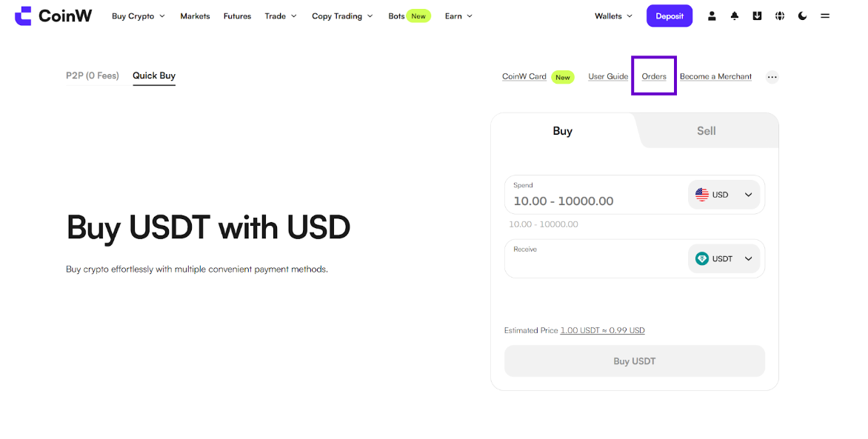Open the Markets menu item
The width and height of the screenshot is (868, 439).
coord(195,16)
